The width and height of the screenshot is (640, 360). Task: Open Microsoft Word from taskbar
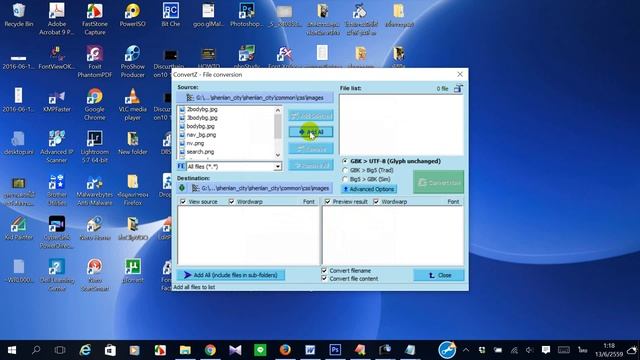click(x=310, y=350)
